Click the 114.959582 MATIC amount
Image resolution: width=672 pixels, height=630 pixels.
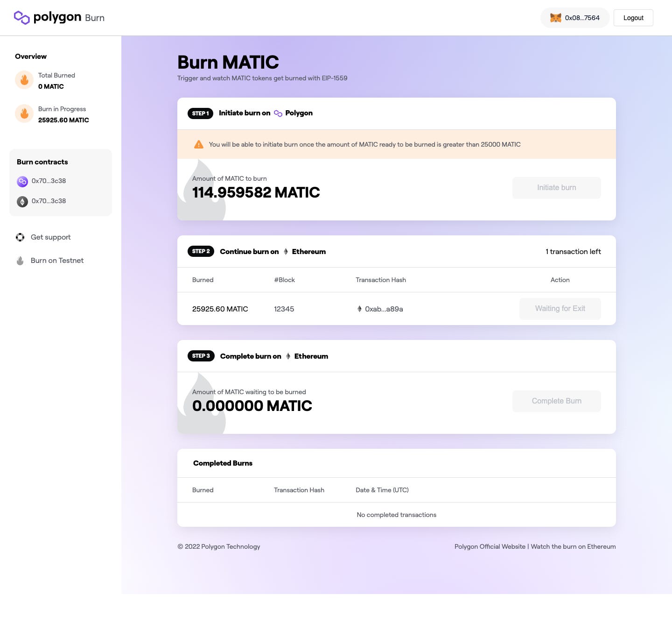256,192
